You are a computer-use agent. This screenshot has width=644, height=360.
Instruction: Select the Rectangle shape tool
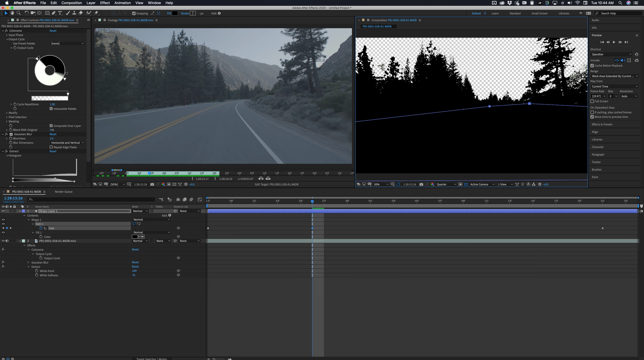click(x=47, y=13)
